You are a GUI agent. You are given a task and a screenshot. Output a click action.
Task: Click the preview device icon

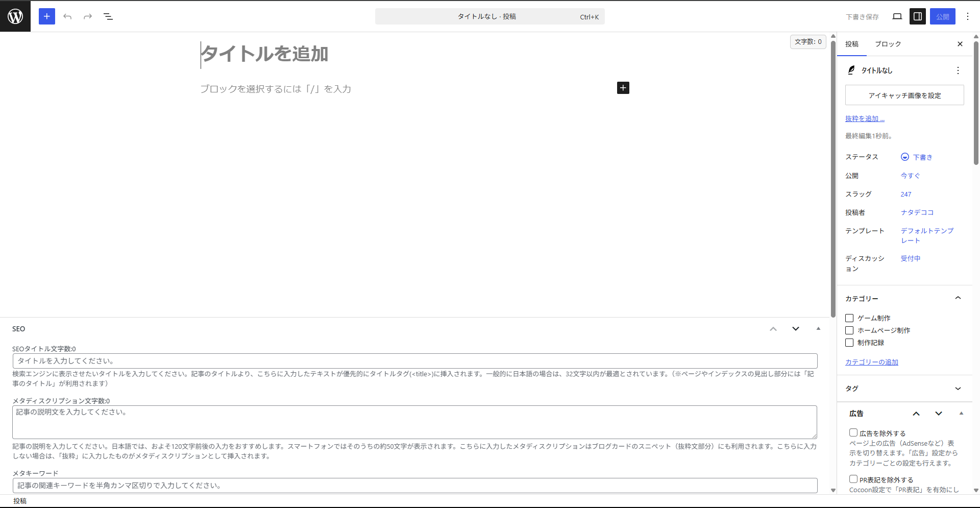point(897,16)
